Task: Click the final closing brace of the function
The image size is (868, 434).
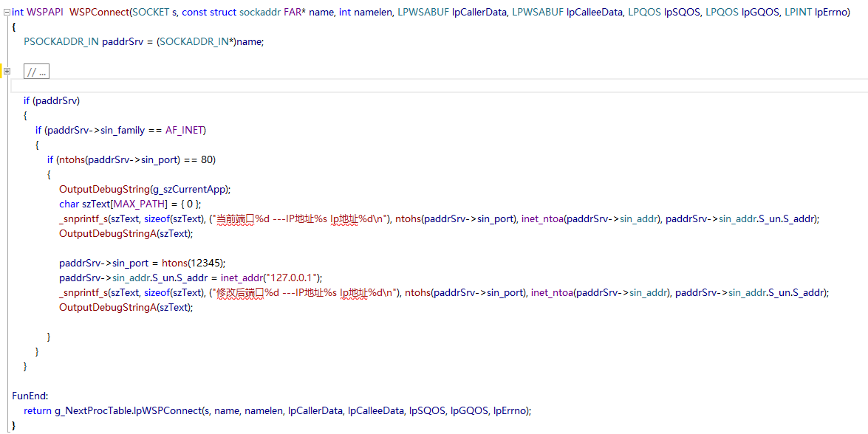Action: [x=14, y=426]
